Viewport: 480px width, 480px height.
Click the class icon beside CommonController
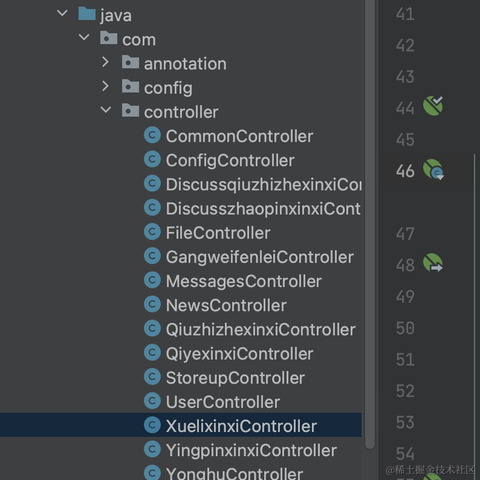coord(152,135)
